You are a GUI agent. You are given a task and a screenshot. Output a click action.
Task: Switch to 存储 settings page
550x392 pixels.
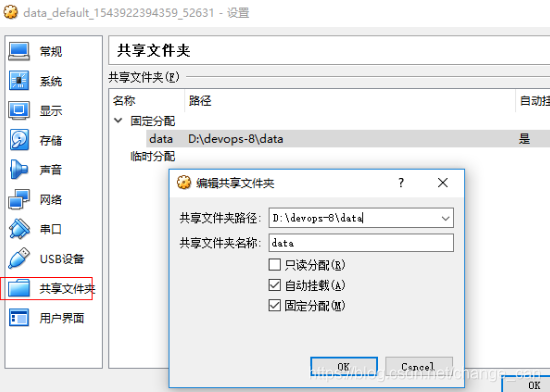[51, 140]
